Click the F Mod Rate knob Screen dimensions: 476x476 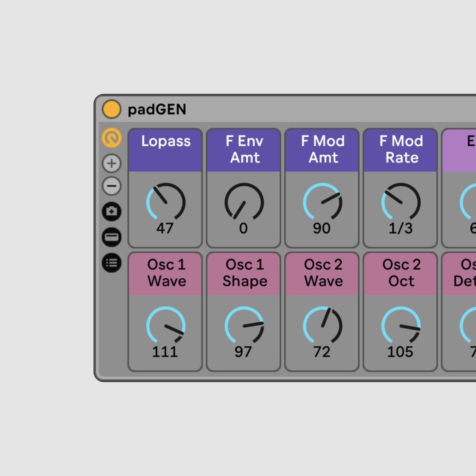[401, 202]
